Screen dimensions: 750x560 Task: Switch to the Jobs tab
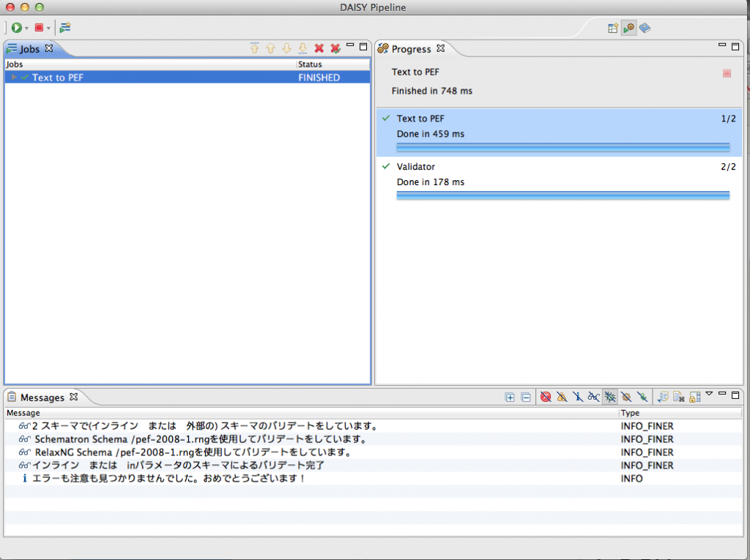(x=29, y=49)
